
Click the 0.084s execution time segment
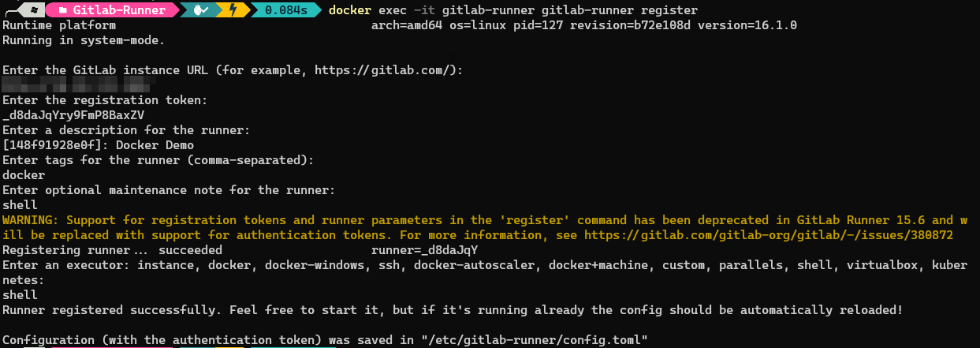[x=285, y=10]
